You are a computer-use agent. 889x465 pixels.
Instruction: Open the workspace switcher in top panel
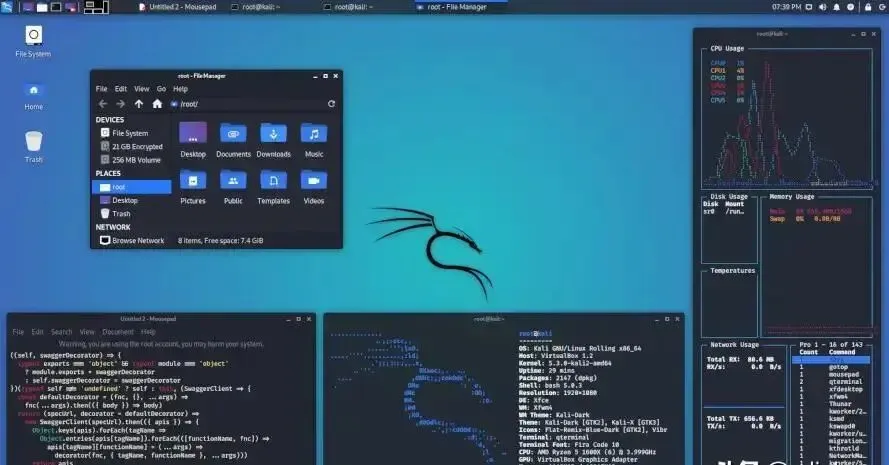96,7
